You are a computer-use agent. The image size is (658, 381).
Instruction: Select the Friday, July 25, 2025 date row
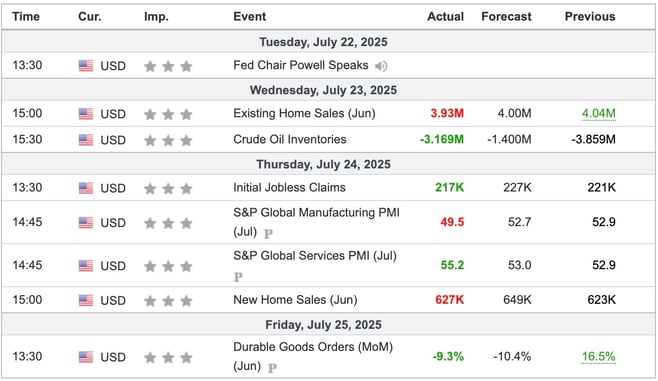328,325
